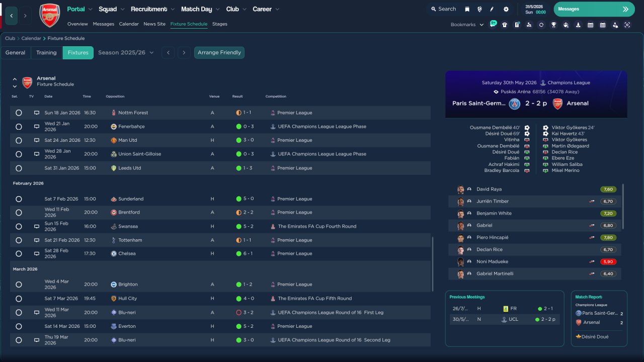The width and height of the screenshot is (644, 362).
Task: Click Chelsea club badge
Action: (114, 253)
